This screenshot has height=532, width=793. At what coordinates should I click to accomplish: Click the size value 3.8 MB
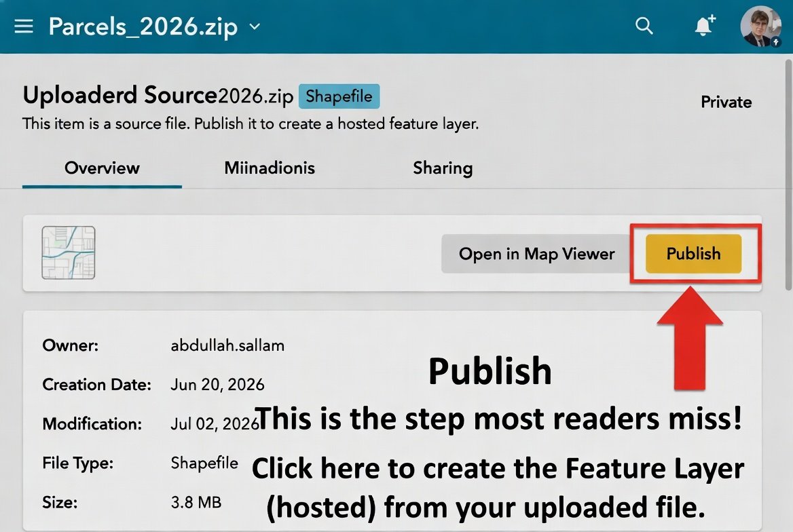[196, 502]
